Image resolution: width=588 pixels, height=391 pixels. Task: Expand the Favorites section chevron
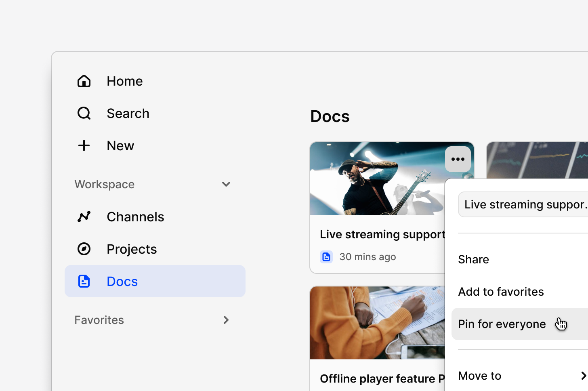226,320
